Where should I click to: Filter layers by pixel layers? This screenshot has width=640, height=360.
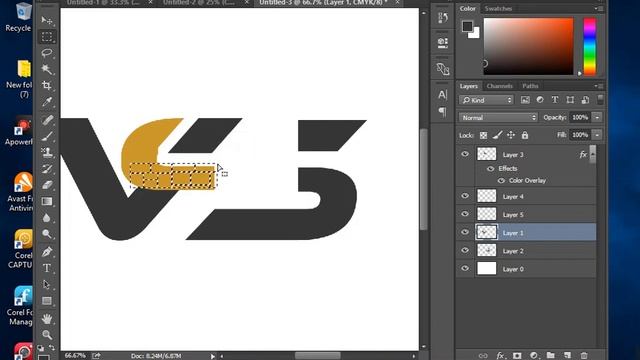(525, 100)
